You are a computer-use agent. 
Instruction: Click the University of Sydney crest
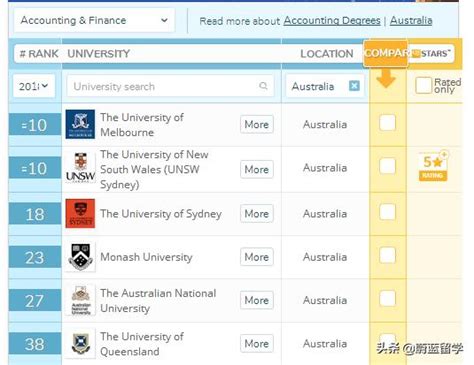[80, 213]
